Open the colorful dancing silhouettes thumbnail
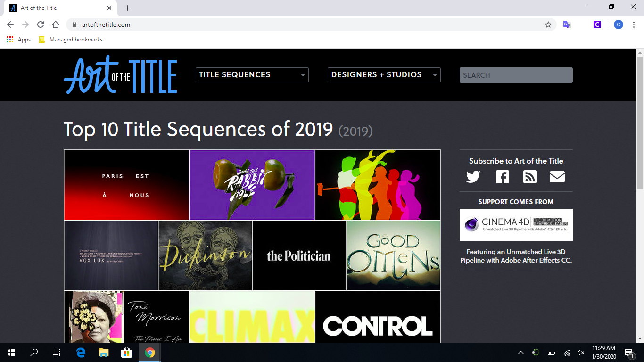This screenshot has width=644, height=362. point(378,185)
